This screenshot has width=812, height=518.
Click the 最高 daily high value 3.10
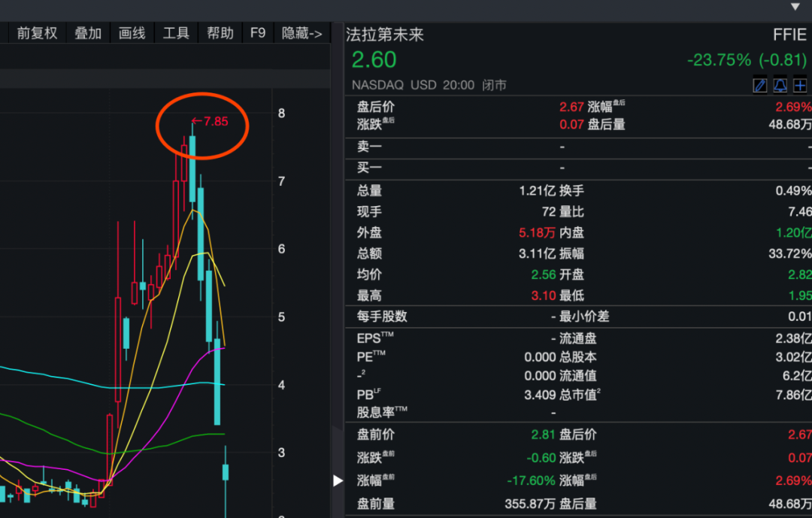pyautogui.click(x=543, y=295)
